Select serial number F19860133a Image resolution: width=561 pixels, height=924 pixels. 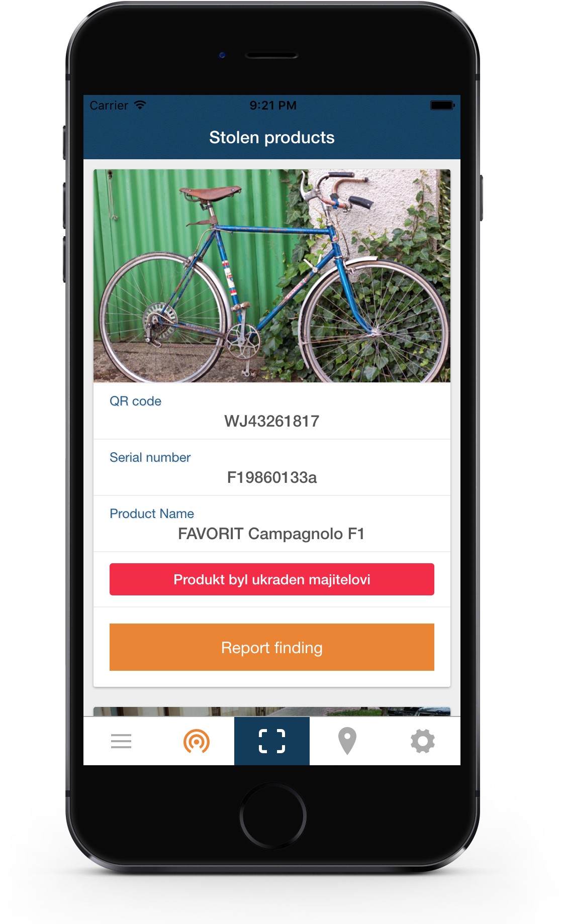[x=272, y=477]
